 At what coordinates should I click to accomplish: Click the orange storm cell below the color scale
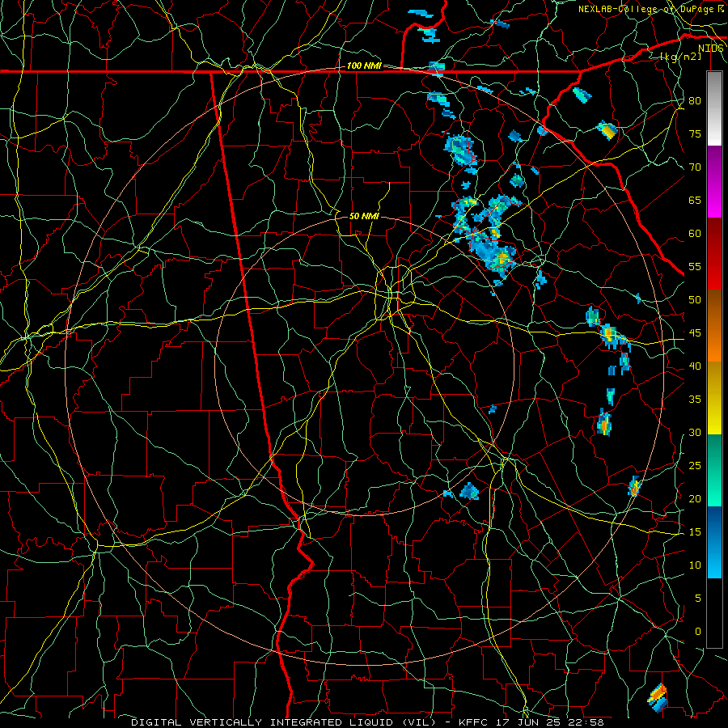pyautogui.click(x=658, y=697)
